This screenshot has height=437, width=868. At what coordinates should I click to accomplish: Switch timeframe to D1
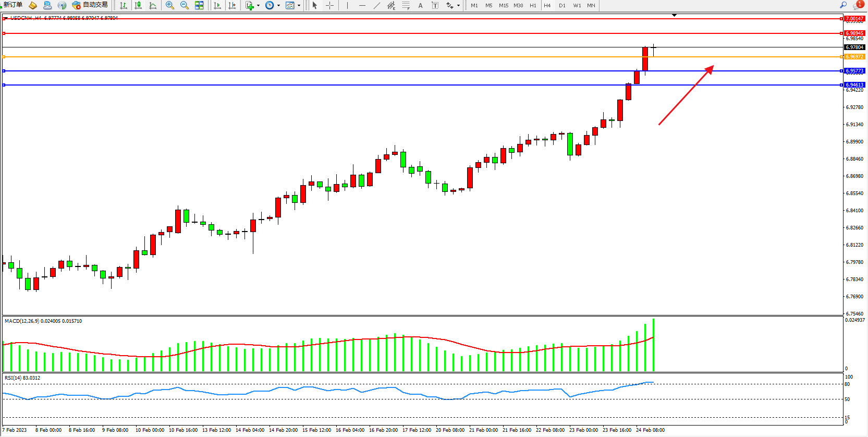tap(562, 5)
